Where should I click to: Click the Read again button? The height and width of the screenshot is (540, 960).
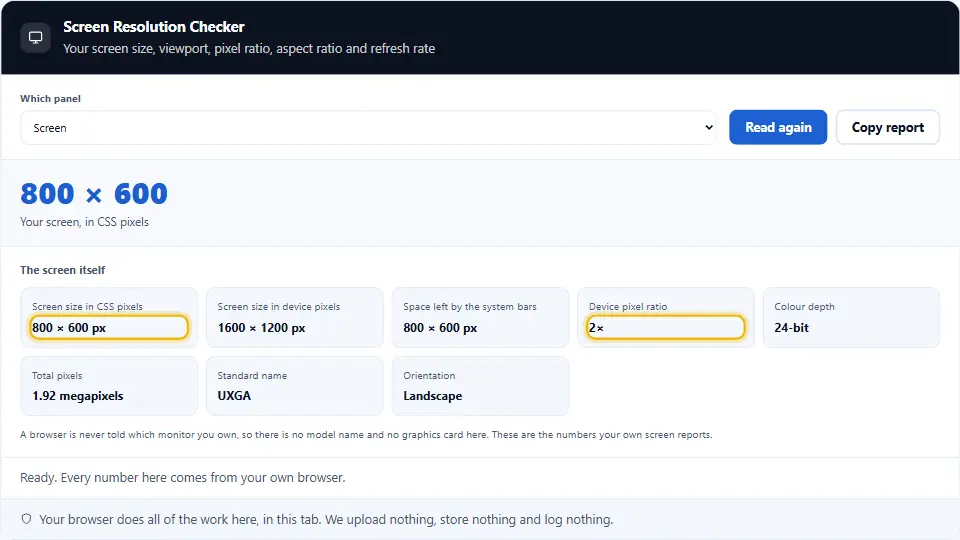(778, 127)
